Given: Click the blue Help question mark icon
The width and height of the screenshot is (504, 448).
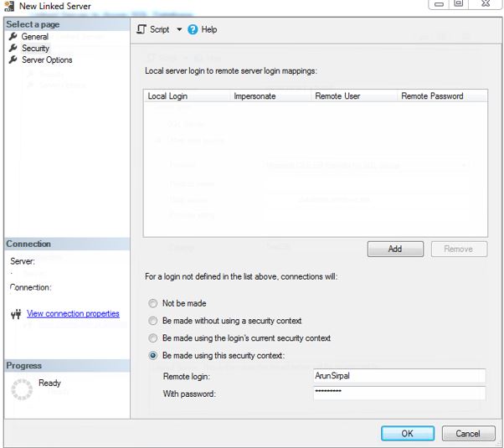Looking at the screenshot, I should click(x=193, y=29).
